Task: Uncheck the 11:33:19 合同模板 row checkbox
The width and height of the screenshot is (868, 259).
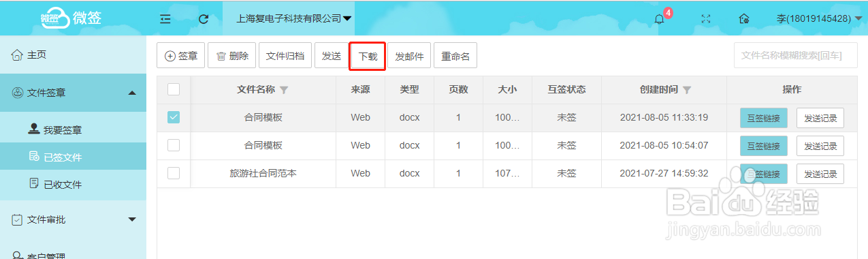Action: [x=174, y=117]
